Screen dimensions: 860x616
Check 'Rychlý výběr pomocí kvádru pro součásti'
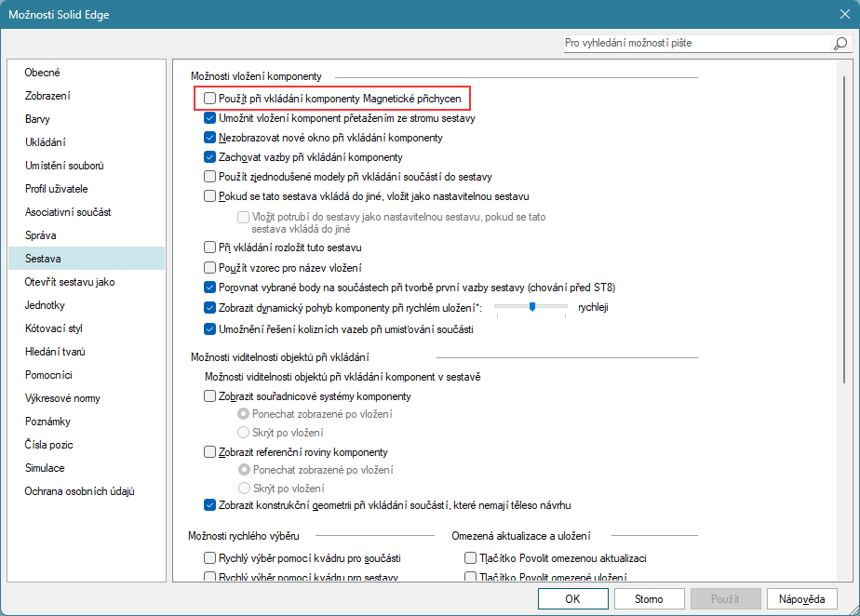pos(210,558)
